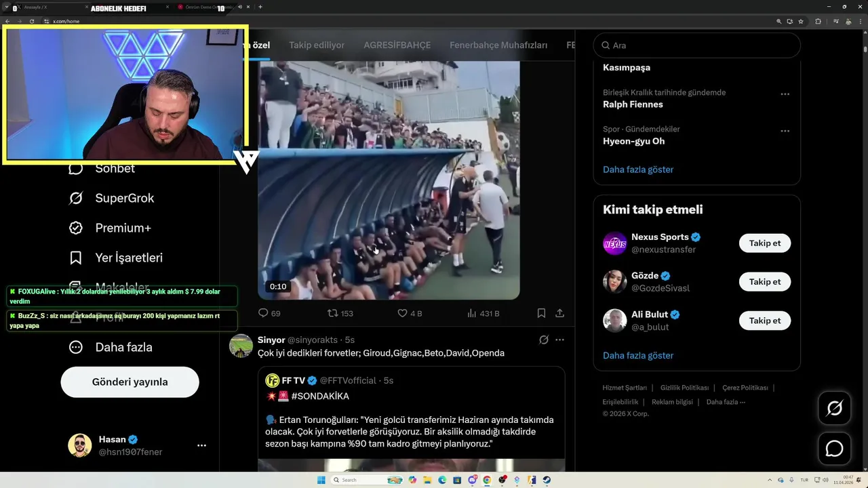Open Sohbet from the left sidebar
This screenshot has height=488, width=868.
point(102,169)
